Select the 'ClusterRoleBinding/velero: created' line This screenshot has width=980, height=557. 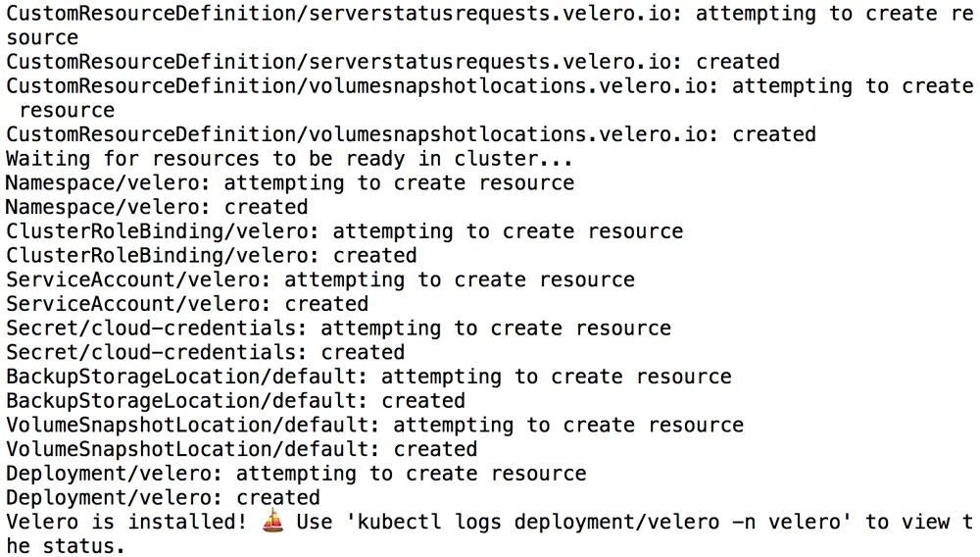pos(211,256)
